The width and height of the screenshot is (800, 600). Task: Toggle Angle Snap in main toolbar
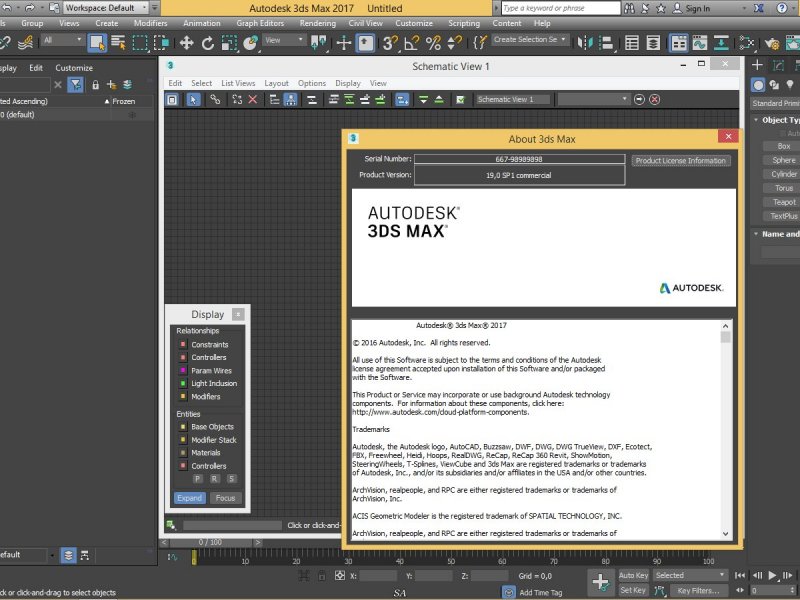[x=412, y=43]
